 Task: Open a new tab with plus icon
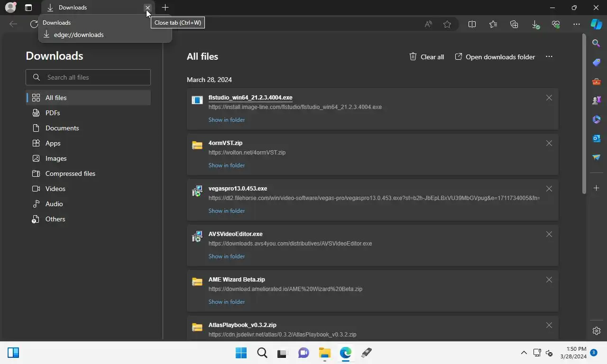point(165,8)
